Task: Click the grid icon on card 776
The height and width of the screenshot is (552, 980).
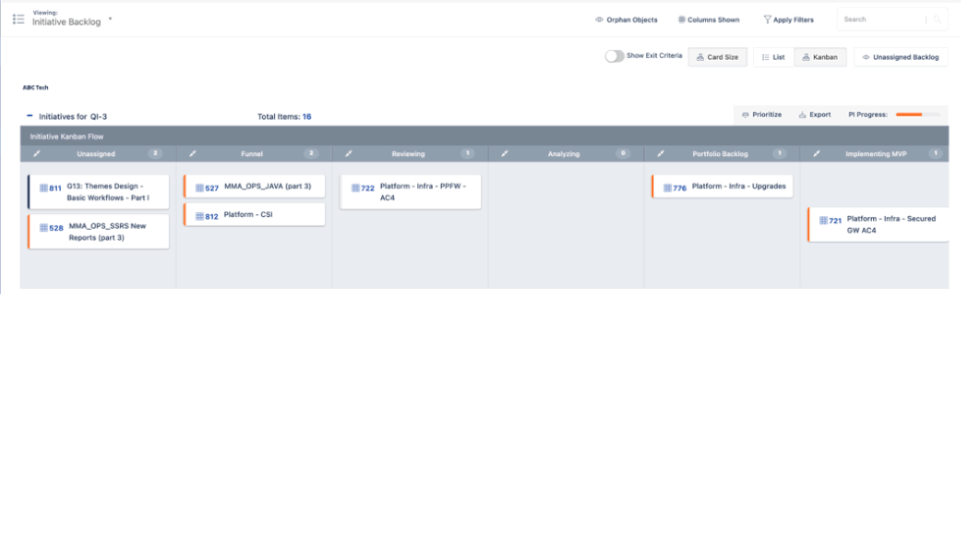Action: click(668, 188)
